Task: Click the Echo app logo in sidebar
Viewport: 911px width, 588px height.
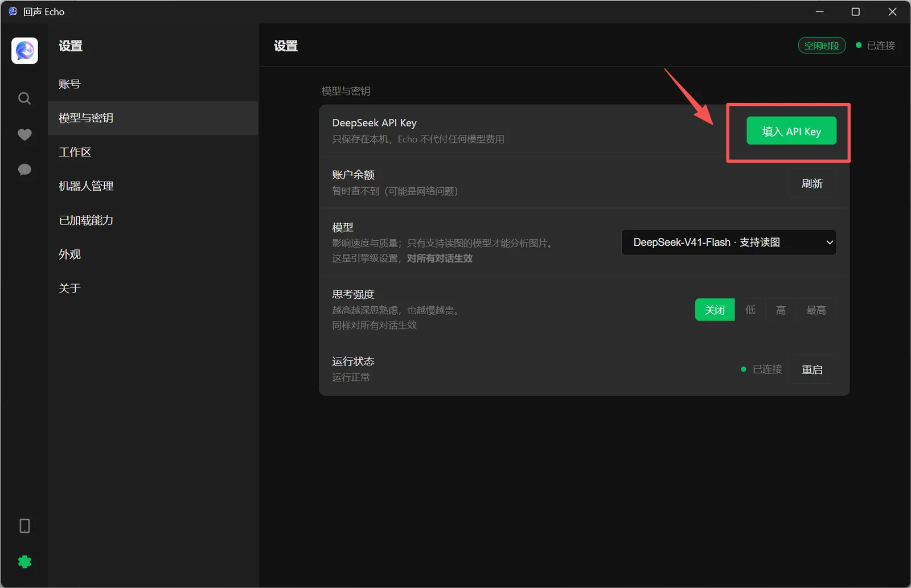Action: point(24,51)
